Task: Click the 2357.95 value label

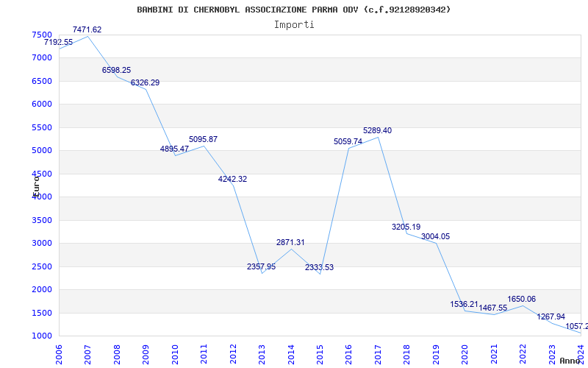Action: (262, 266)
